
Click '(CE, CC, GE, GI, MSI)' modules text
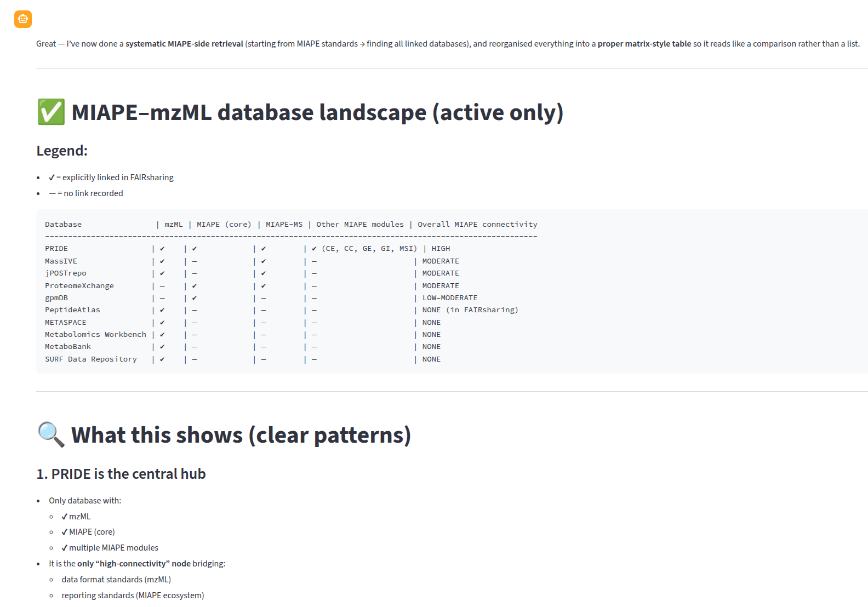pos(369,249)
